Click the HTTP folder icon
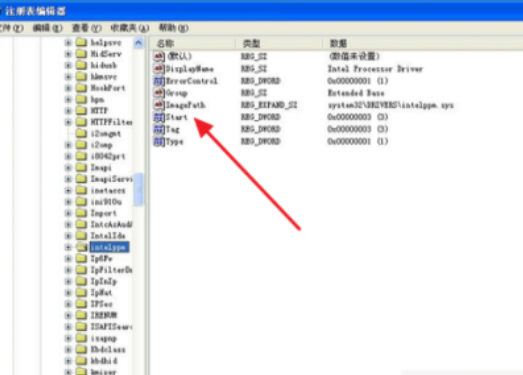Screen dimensions: 523x375 pyautogui.click(x=81, y=110)
